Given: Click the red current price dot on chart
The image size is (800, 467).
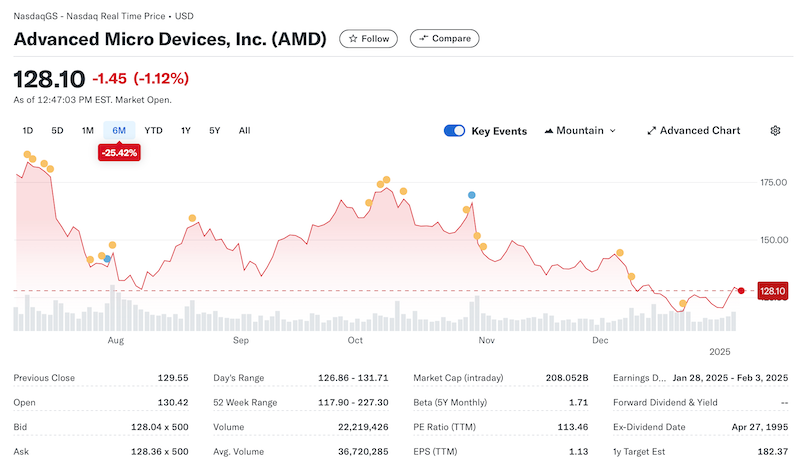Looking at the screenshot, I should tap(741, 291).
